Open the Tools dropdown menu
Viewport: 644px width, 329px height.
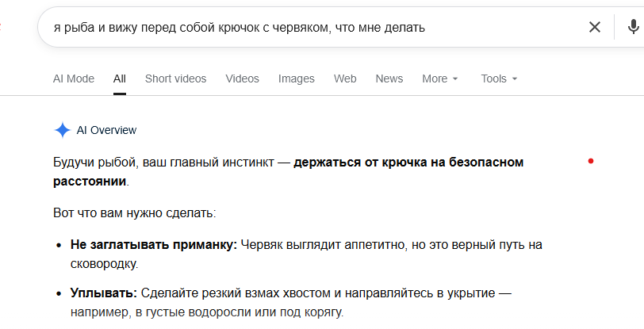499,78
